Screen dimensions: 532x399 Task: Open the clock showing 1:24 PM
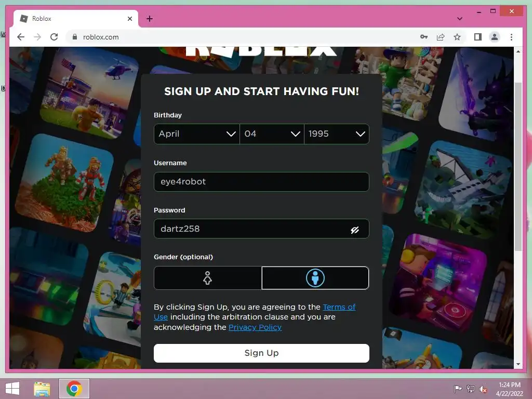tap(509, 389)
